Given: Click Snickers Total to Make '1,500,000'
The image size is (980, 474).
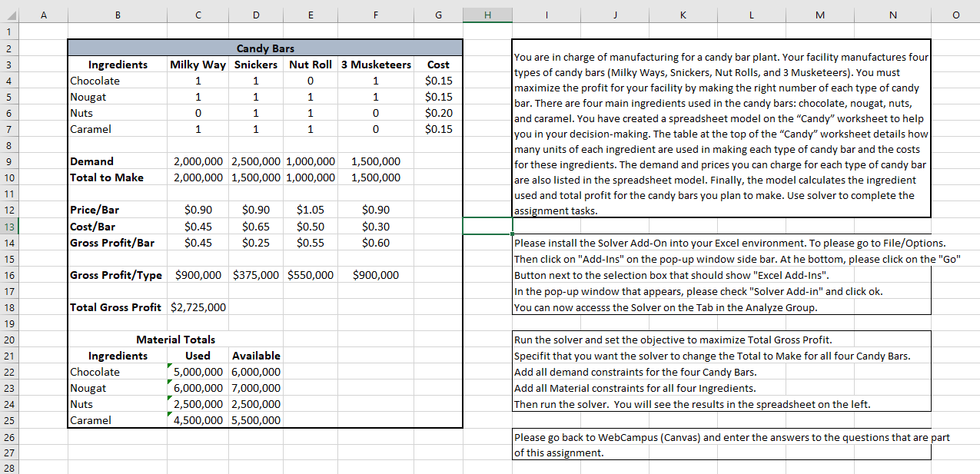Looking at the screenshot, I should pyautogui.click(x=256, y=177).
